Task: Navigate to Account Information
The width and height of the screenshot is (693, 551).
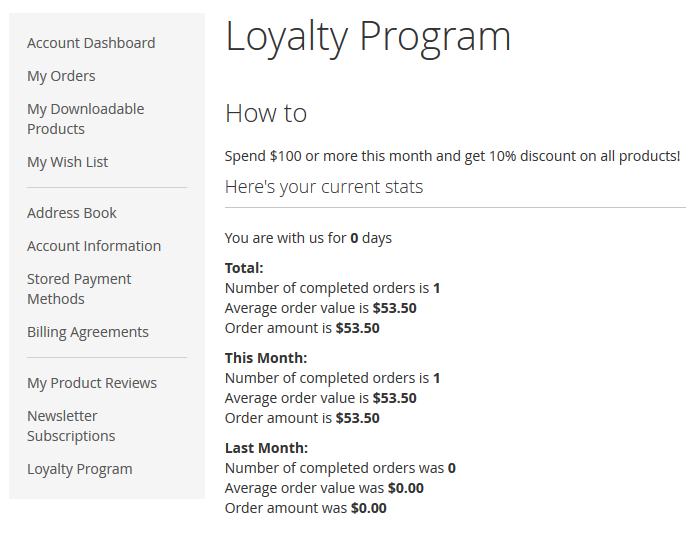Action: coord(94,246)
